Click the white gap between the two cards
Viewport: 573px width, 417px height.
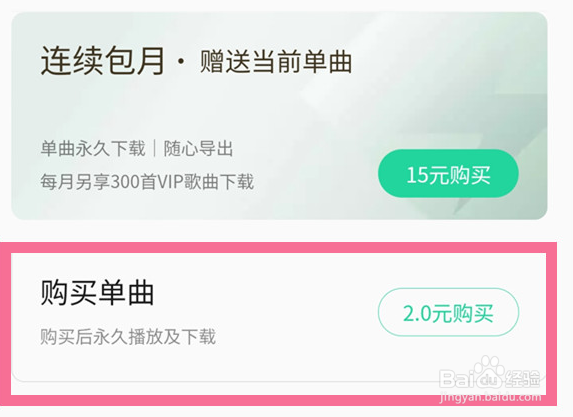[x=279, y=231]
